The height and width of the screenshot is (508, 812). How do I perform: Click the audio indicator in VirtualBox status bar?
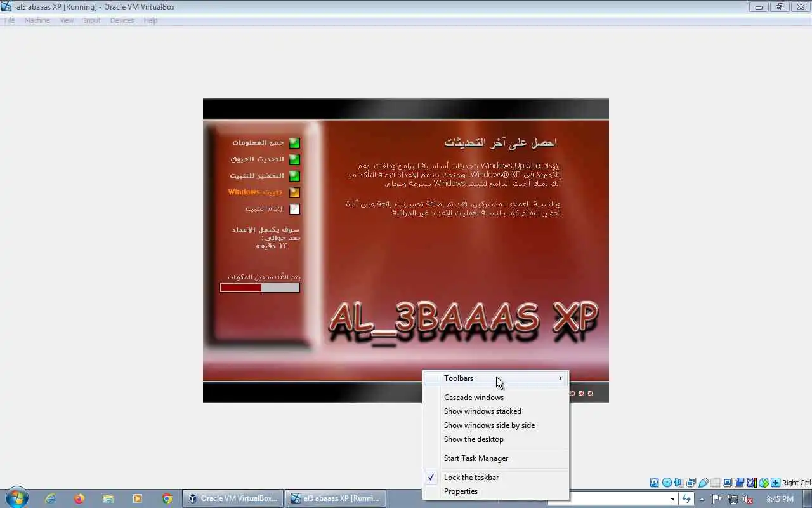(679, 483)
